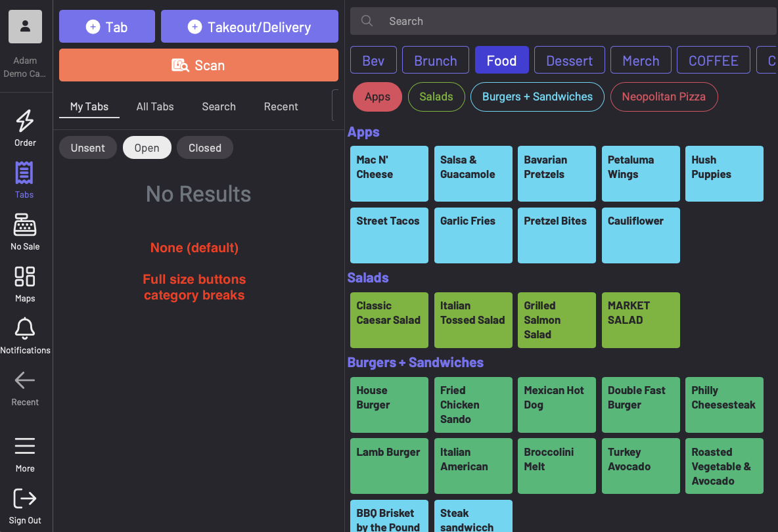Click the Recent back arrow icon

pyautogui.click(x=25, y=380)
